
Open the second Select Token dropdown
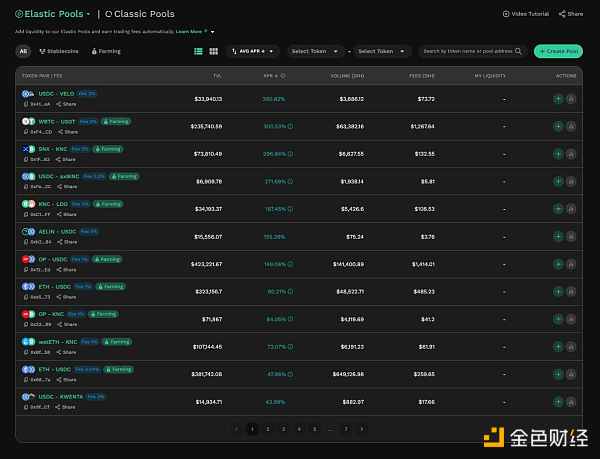382,51
